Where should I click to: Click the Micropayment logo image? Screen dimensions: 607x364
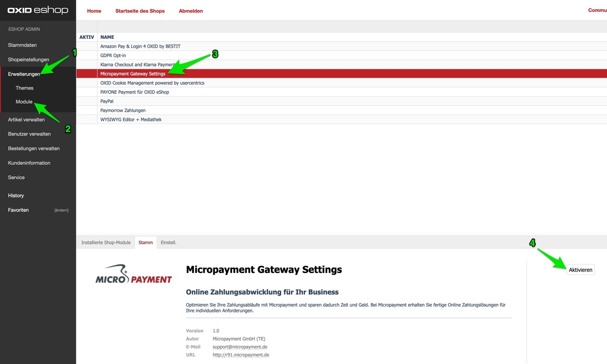pyautogui.click(x=134, y=274)
